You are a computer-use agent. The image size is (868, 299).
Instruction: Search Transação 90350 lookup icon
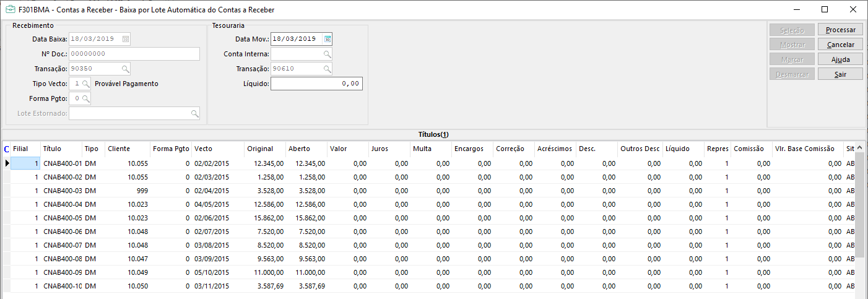coord(125,69)
